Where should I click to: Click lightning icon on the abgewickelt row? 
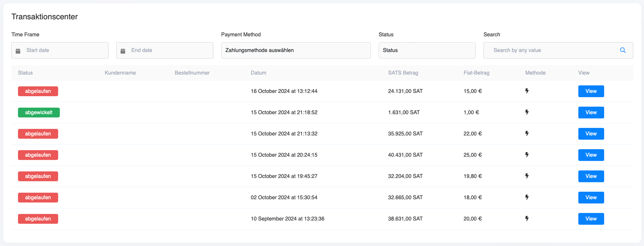point(527,112)
